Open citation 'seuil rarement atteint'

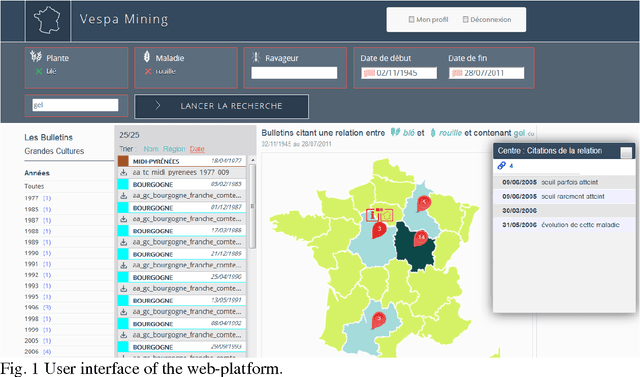coord(564,196)
